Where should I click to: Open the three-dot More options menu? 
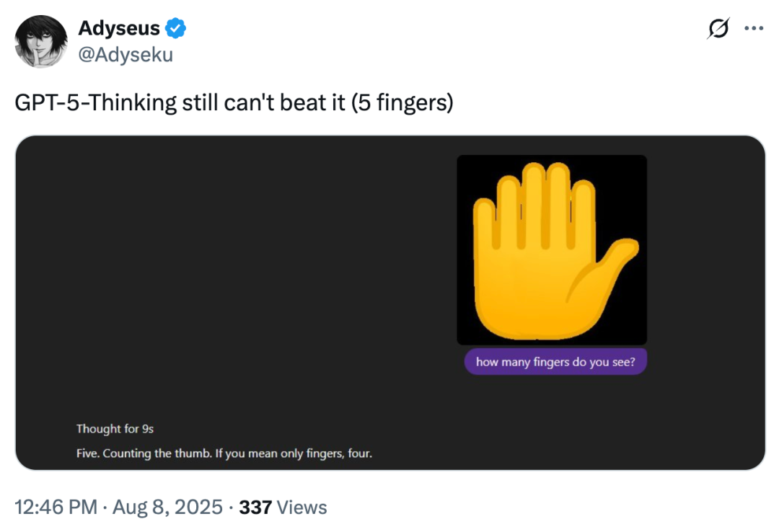(x=753, y=28)
